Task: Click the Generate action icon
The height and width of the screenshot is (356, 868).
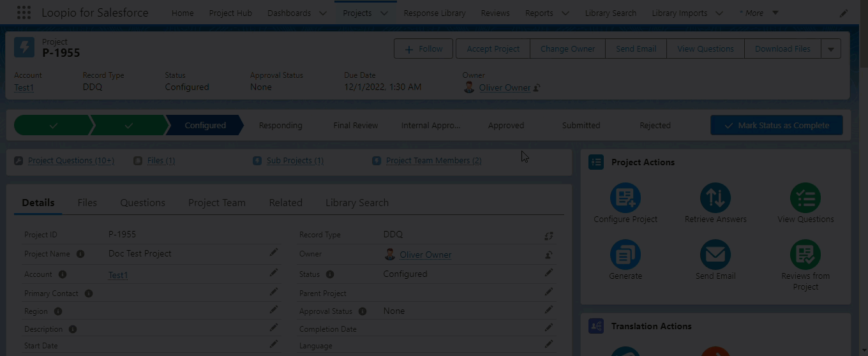Action: coord(625,255)
